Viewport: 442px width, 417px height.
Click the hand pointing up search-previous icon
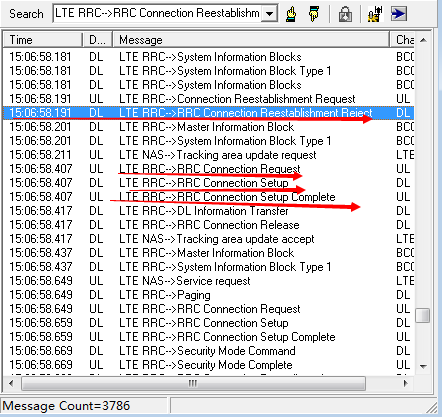(x=291, y=14)
